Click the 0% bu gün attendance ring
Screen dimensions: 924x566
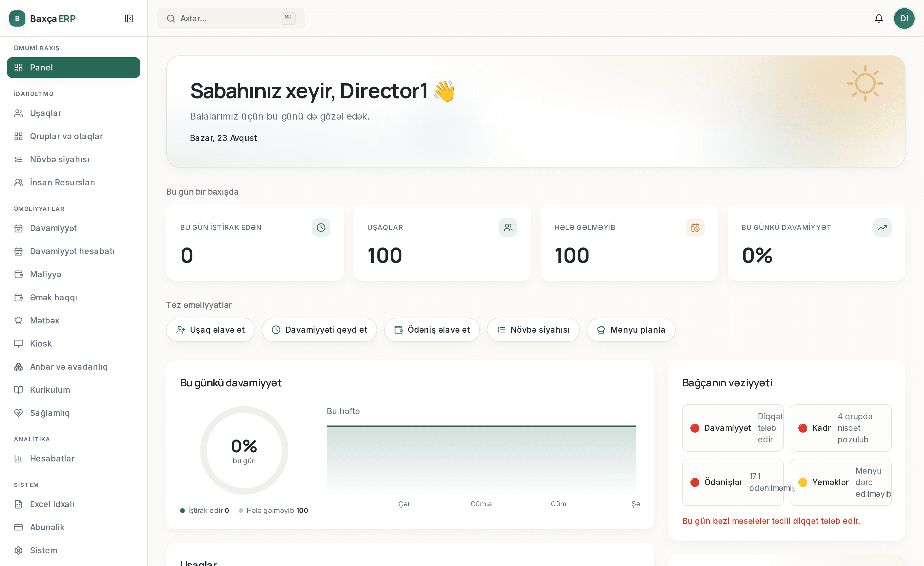click(x=244, y=450)
